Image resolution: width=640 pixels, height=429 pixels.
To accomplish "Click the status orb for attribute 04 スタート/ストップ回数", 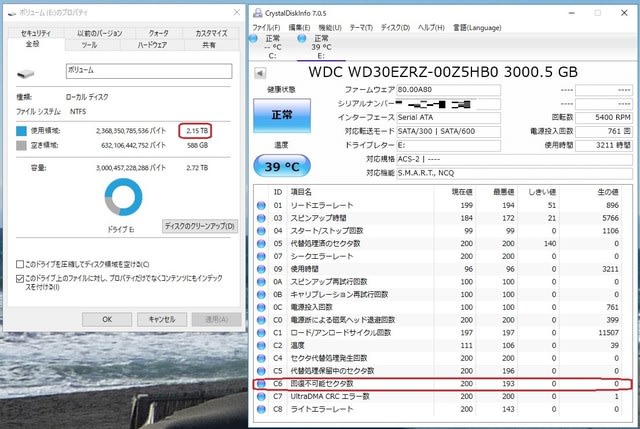I will (261, 231).
